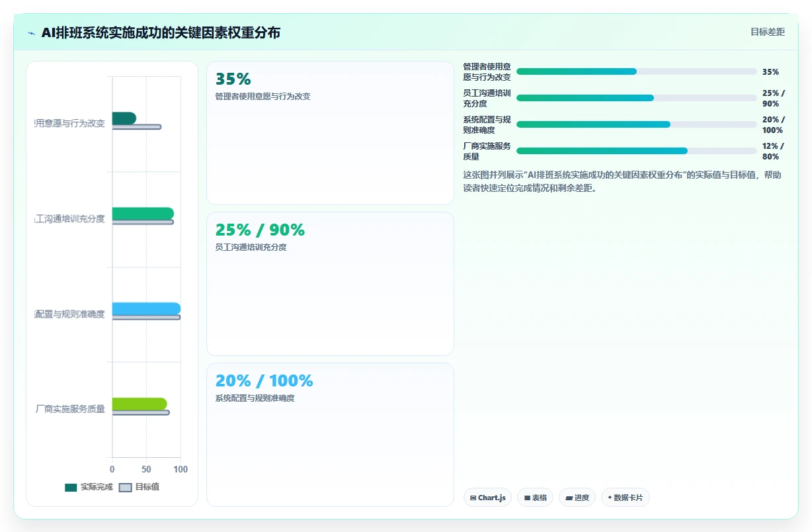Click the 目标差距 label in header
Screen dimensions: 812x532
[767, 32]
